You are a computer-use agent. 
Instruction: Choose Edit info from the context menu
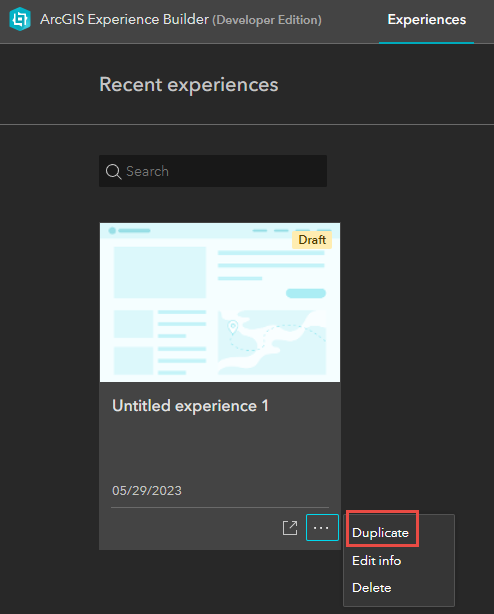click(377, 561)
